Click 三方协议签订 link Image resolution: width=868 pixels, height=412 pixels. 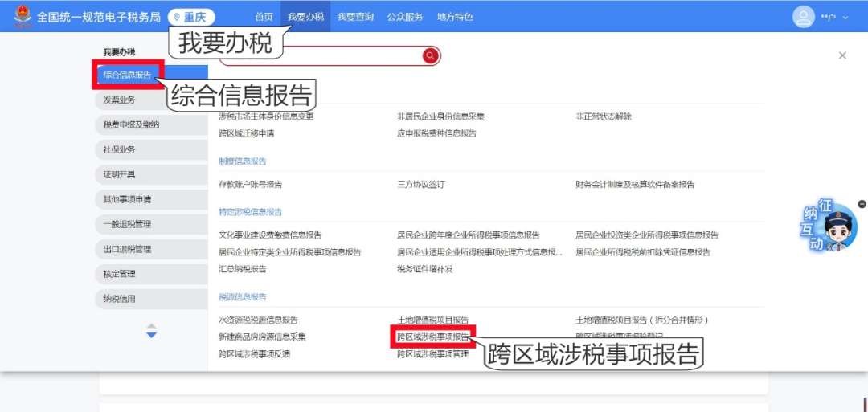pos(420,184)
